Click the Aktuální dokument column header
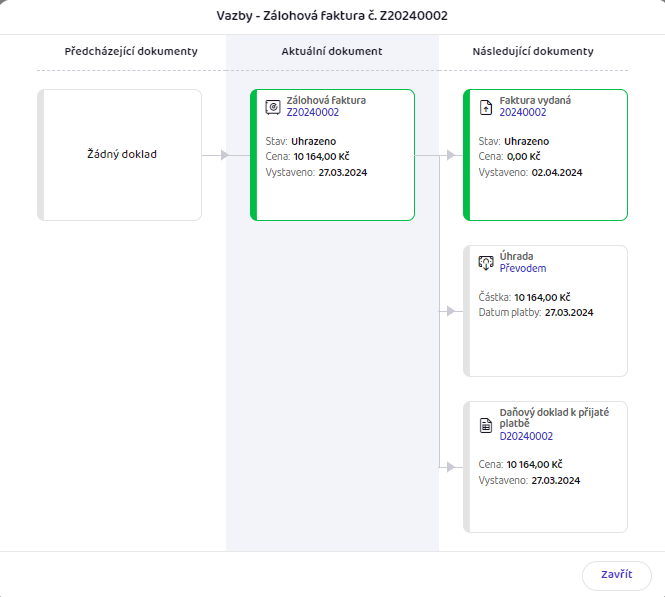This screenshot has width=665, height=597. pos(332,51)
